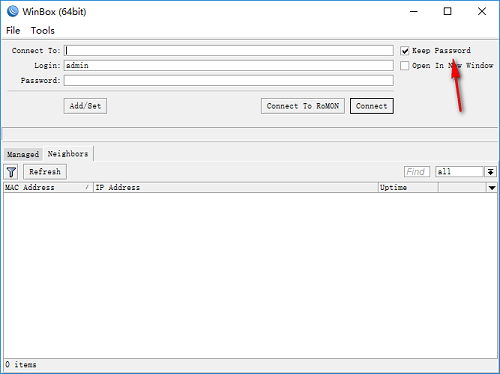The image size is (500, 374).
Task: Open the File menu
Action: tap(13, 31)
